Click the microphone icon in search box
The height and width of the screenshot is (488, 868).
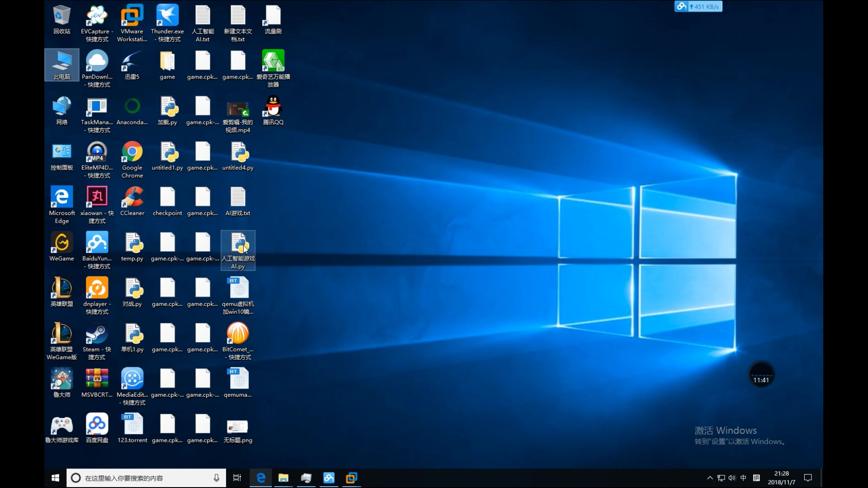pos(217,478)
